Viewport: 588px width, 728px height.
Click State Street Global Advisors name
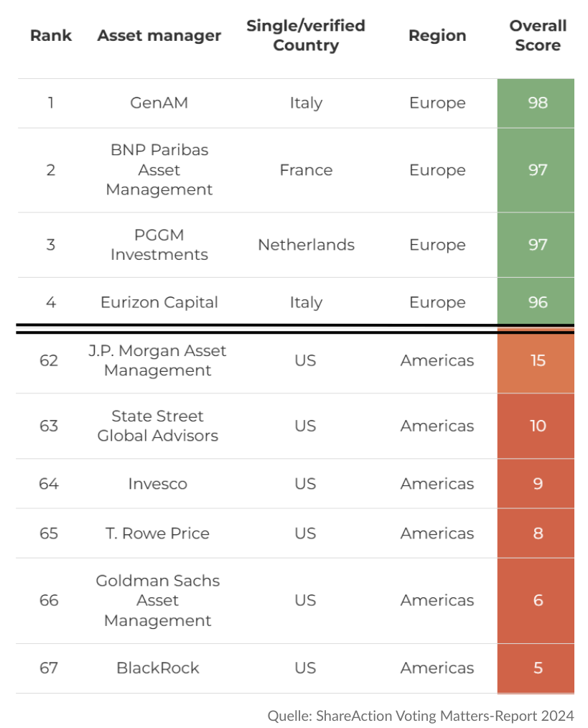click(x=158, y=426)
